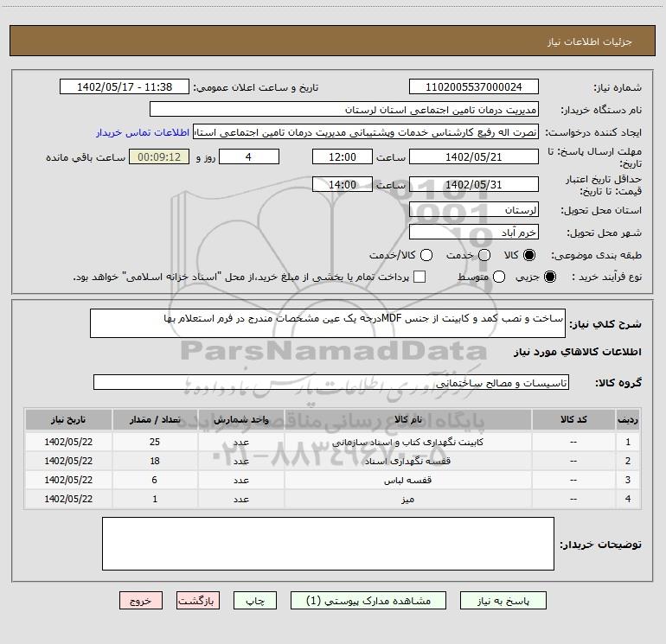
Task: Select the میز item row
Action: point(333,500)
